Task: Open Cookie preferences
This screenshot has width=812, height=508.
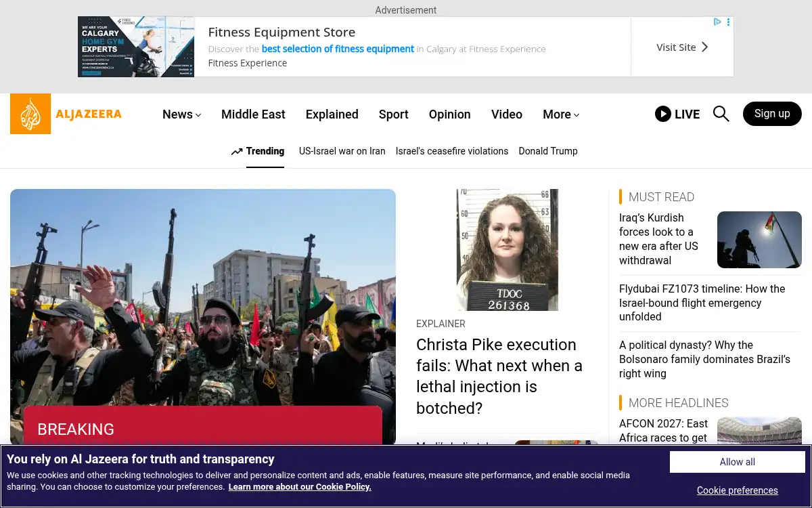Action: pyautogui.click(x=738, y=490)
